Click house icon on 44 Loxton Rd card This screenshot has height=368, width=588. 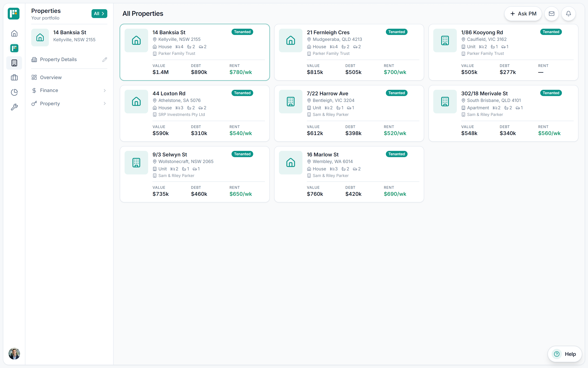[136, 102]
